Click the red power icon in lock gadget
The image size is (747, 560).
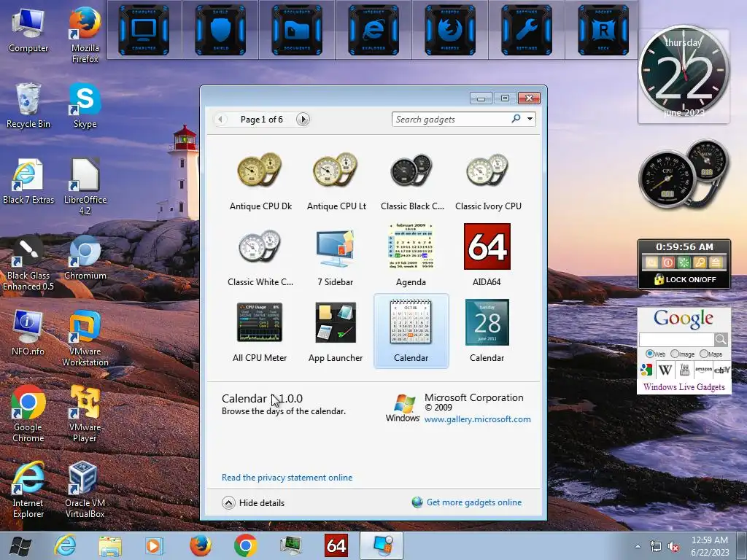pyautogui.click(x=668, y=262)
